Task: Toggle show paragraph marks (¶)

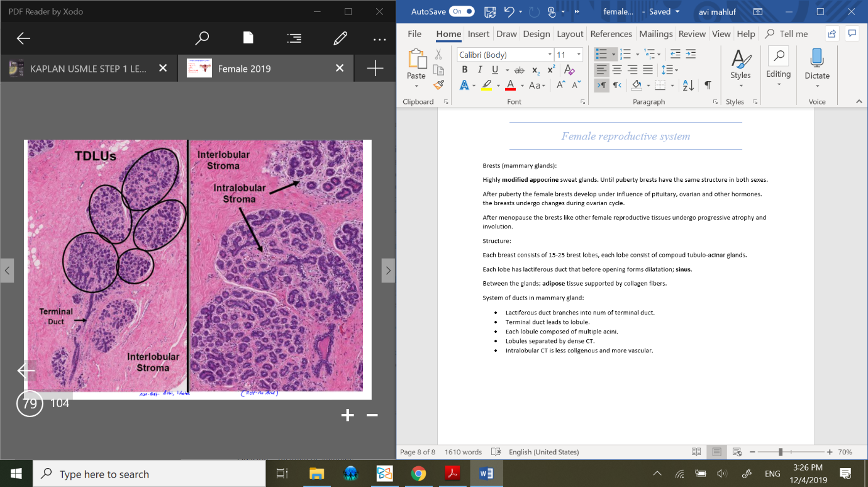Action: click(x=708, y=85)
